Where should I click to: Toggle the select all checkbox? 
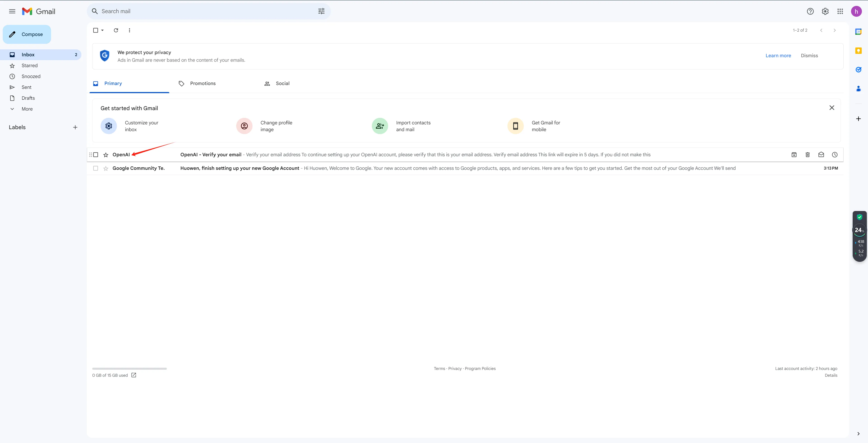point(95,30)
